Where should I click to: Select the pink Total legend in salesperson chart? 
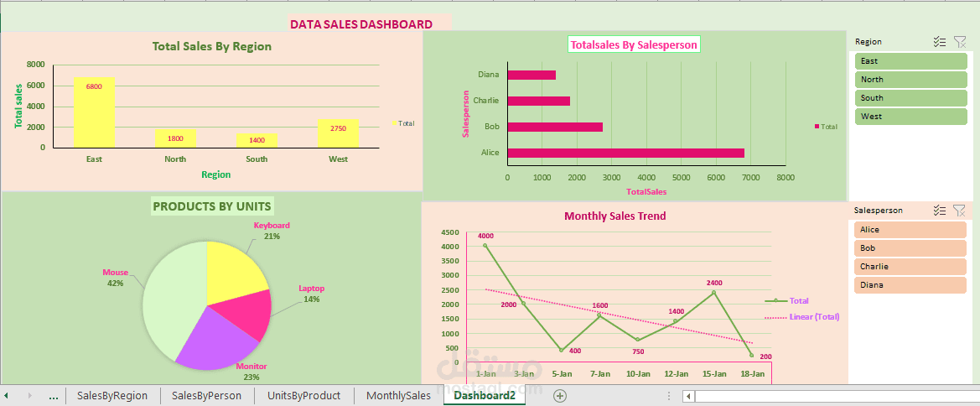pos(827,127)
